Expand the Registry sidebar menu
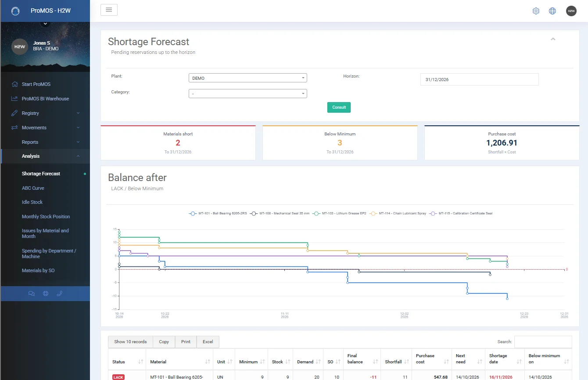The height and width of the screenshot is (380, 588). coord(45,113)
